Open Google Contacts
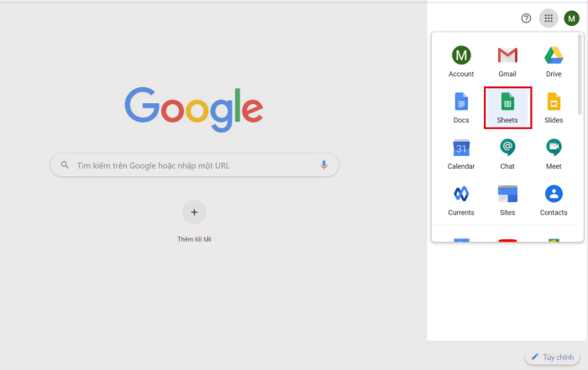Image resolution: width=588 pixels, height=370 pixels. click(554, 201)
